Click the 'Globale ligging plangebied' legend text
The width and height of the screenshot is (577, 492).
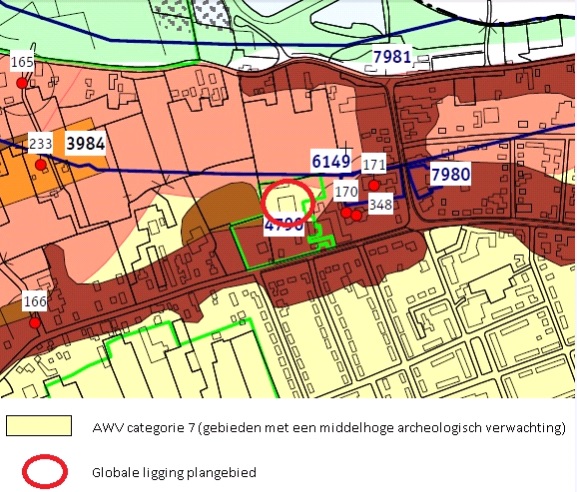click(x=174, y=472)
